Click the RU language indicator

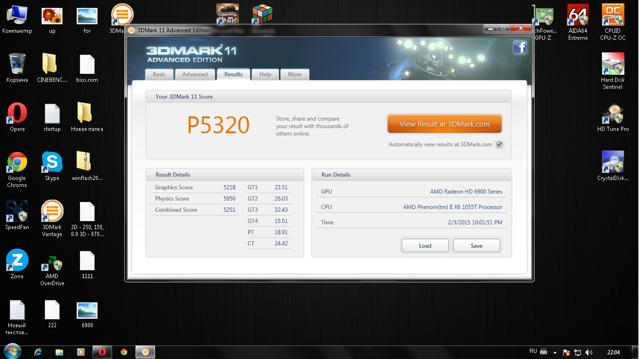click(x=533, y=351)
